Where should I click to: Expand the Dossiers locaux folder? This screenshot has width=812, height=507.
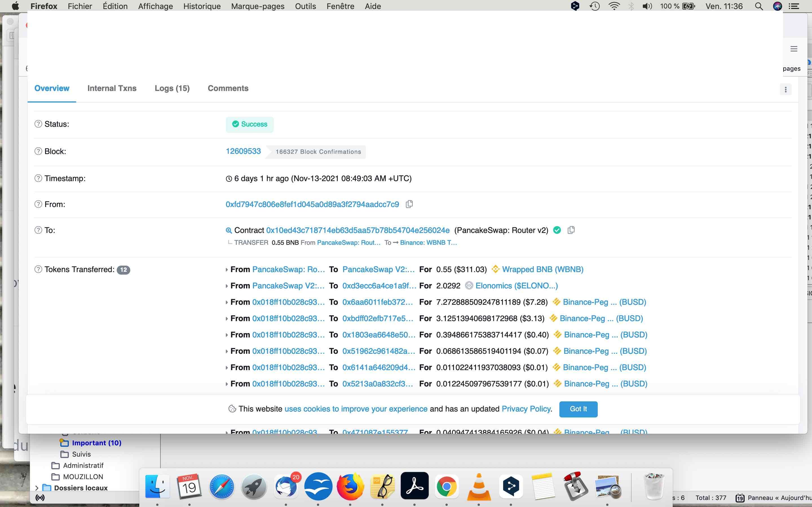pos(37,488)
